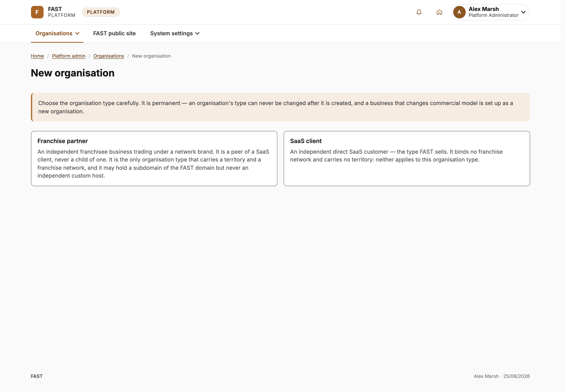
Task: Open the Organisations nav tab
Action: [57, 33]
